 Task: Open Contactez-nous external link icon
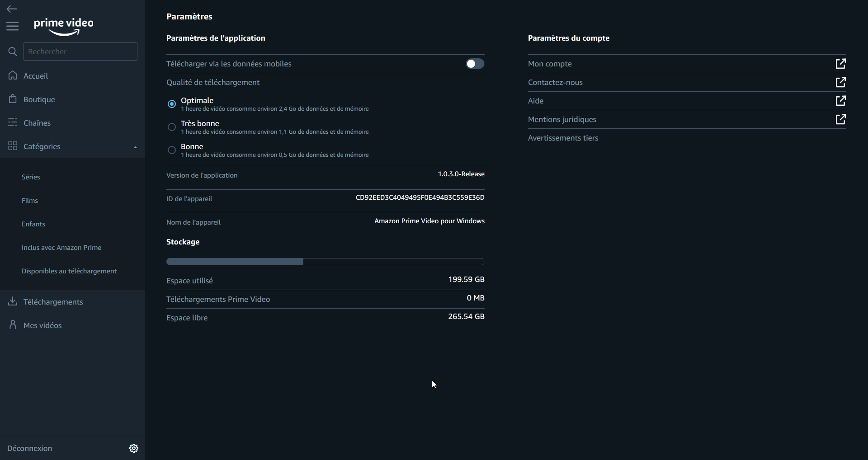pyautogui.click(x=841, y=82)
